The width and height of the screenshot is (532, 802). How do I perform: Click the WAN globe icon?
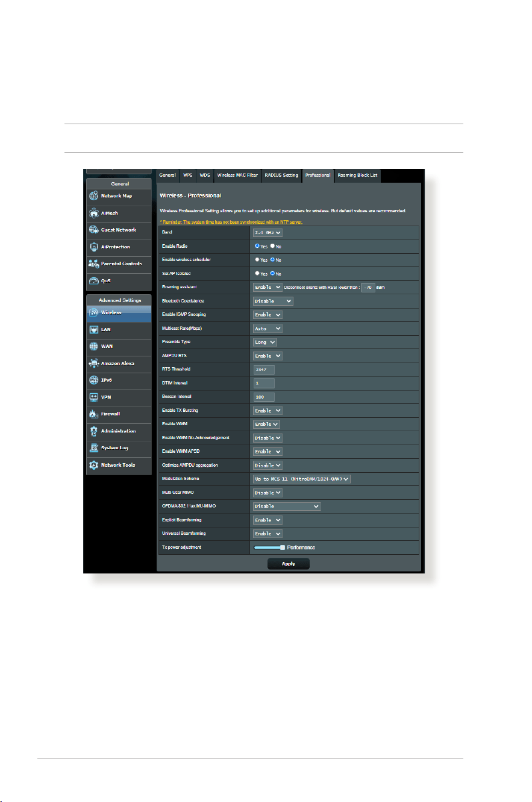point(94,346)
